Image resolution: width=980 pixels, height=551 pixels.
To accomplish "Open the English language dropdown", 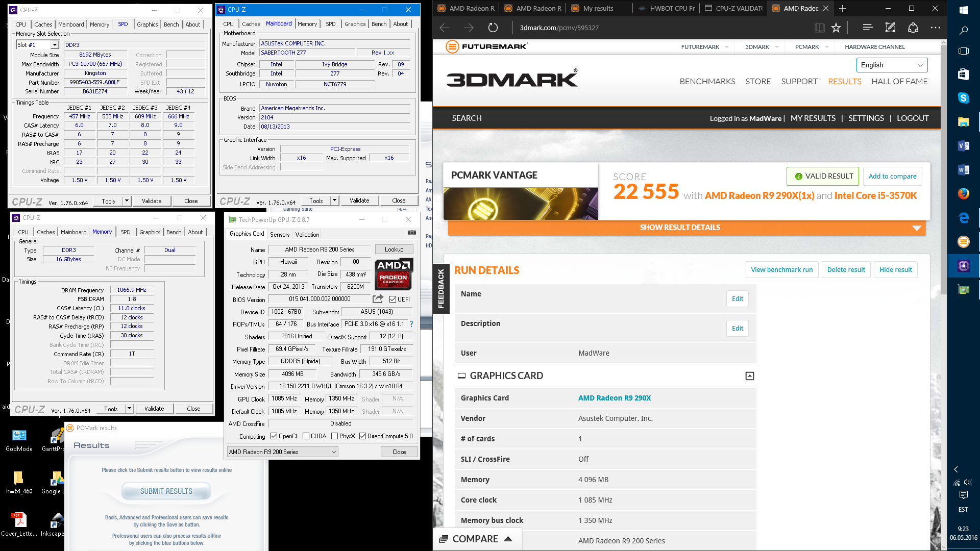I will point(892,65).
